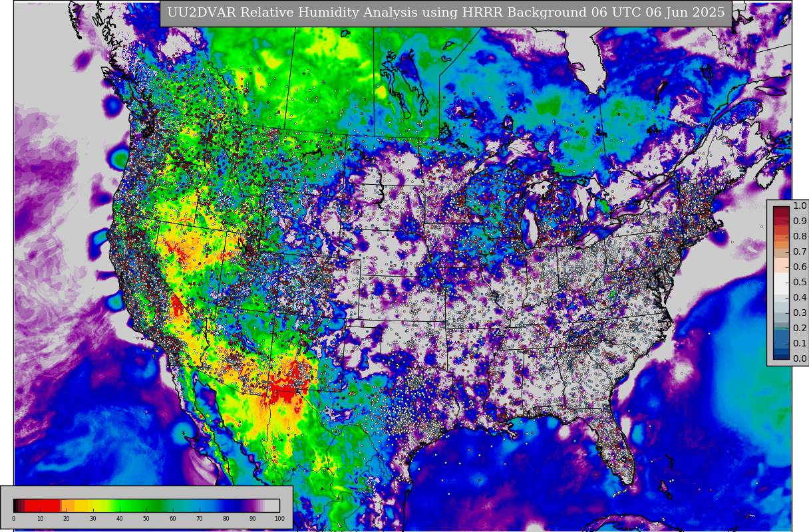Click the 0.0 label on the right colorbar
809x532 pixels.
(x=800, y=359)
